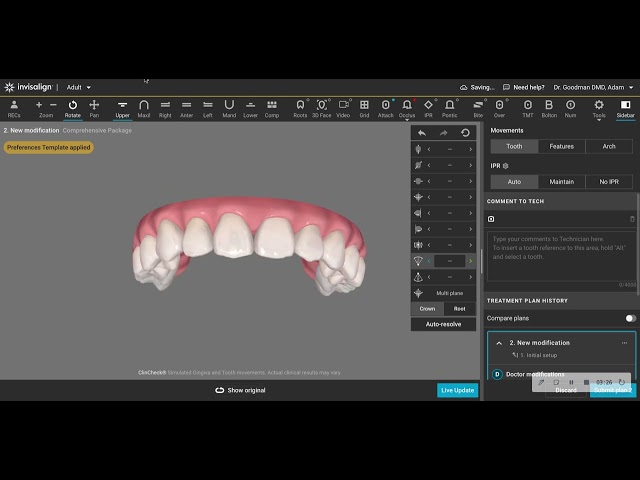The height and width of the screenshot is (480, 640).
Task: Toggle the Compare plans switch
Action: pyautogui.click(x=631, y=318)
